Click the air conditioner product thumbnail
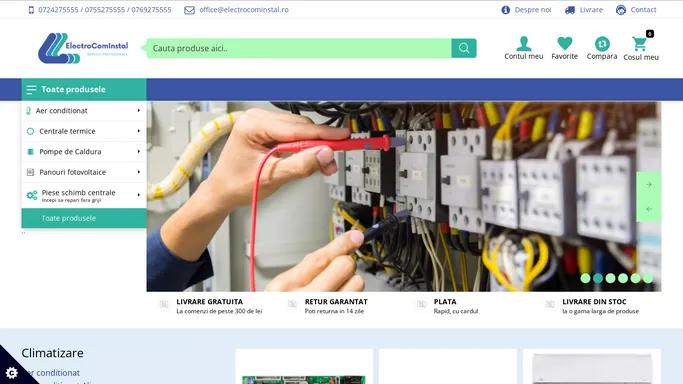683x384 pixels. pos(592,369)
